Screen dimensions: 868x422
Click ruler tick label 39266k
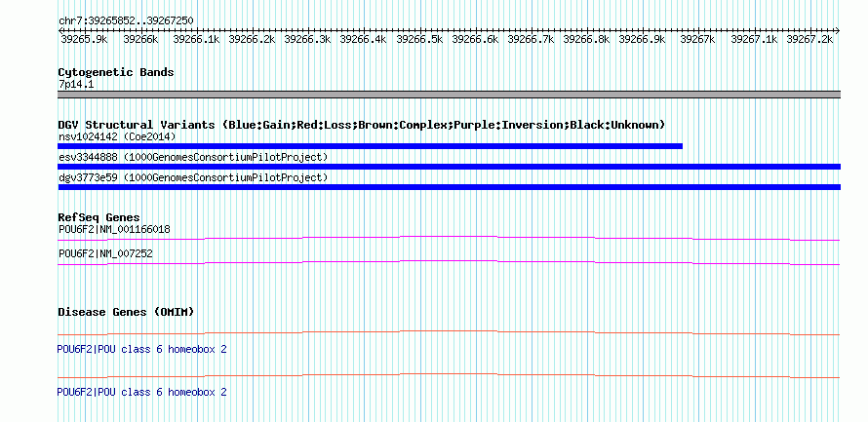pyautogui.click(x=140, y=39)
